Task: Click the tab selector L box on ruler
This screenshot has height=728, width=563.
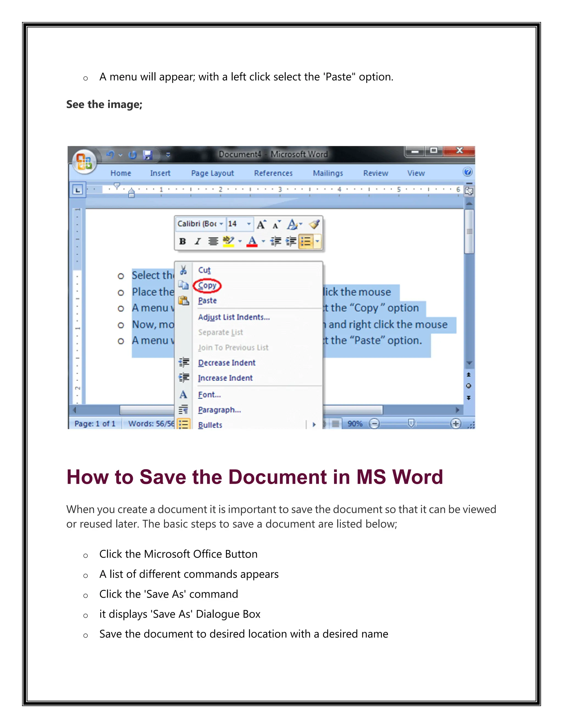Action: coord(77,190)
